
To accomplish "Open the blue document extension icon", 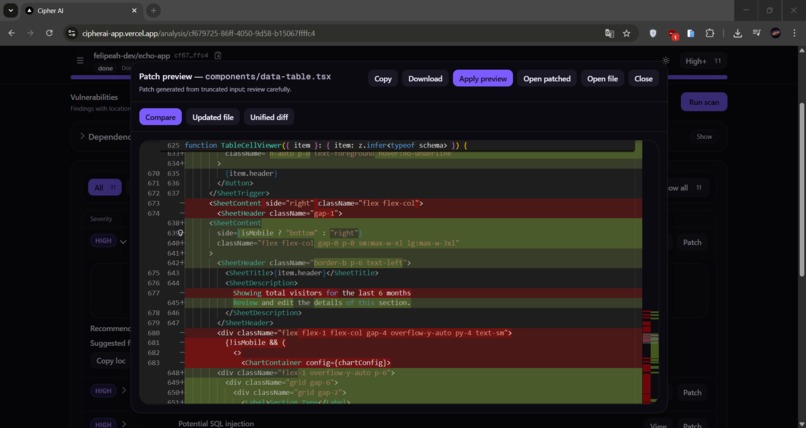I will tap(691, 33).
